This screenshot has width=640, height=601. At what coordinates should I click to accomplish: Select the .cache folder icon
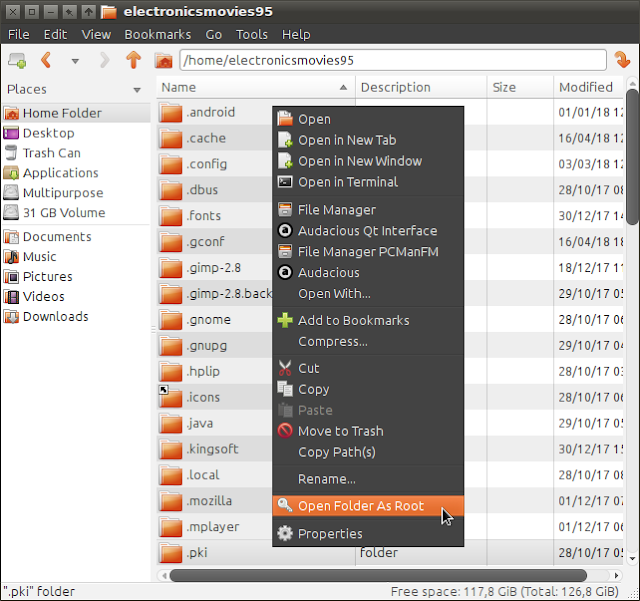coord(171,138)
